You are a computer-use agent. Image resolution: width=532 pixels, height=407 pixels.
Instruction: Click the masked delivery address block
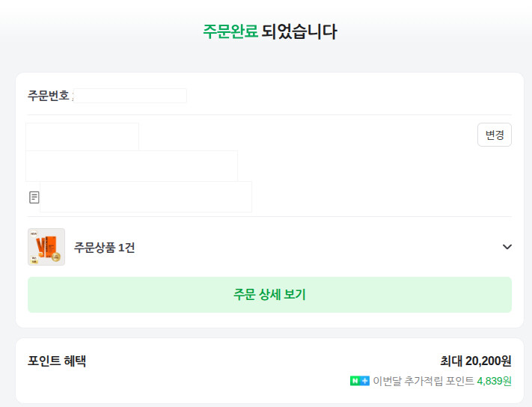click(132, 166)
